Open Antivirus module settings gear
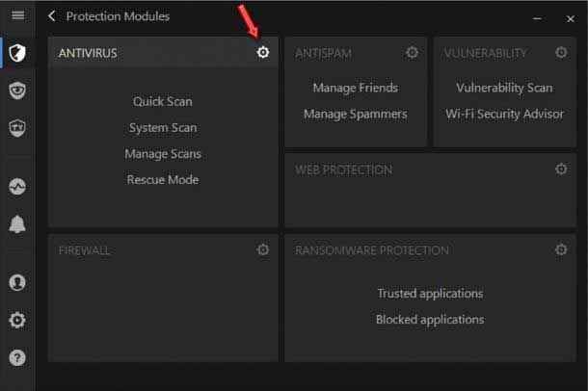The image size is (588, 391). pyautogui.click(x=263, y=53)
